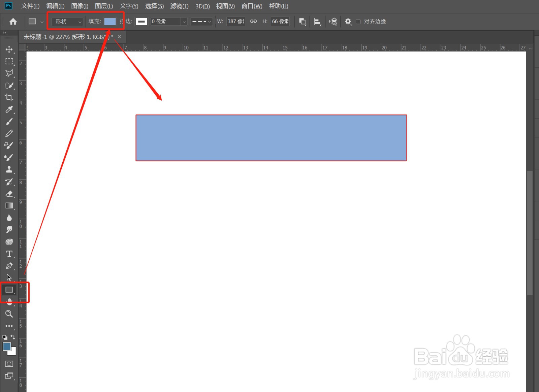Select the Eraser tool

point(9,194)
